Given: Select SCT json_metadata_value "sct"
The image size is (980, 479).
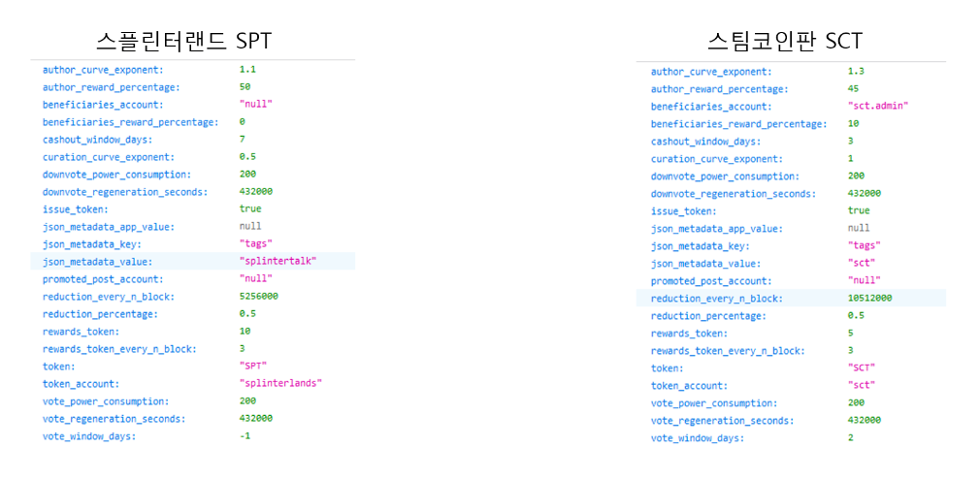Looking at the screenshot, I should click(862, 264).
